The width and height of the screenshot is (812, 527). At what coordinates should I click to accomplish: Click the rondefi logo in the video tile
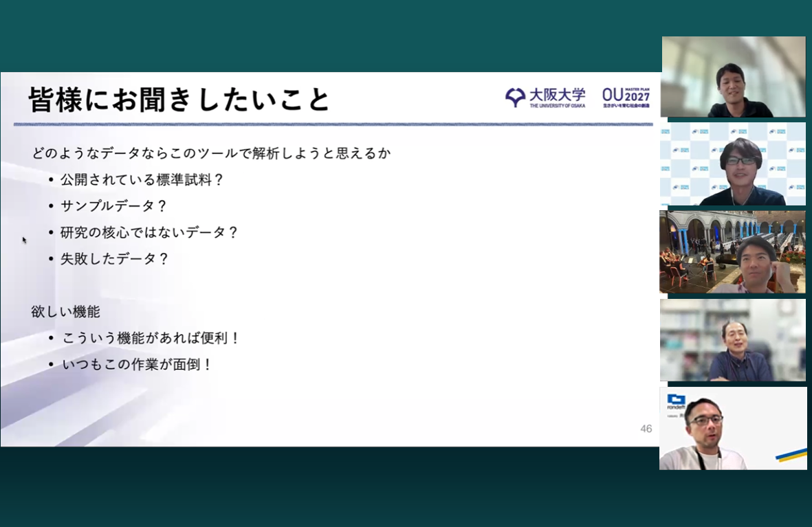pyautogui.click(x=676, y=401)
